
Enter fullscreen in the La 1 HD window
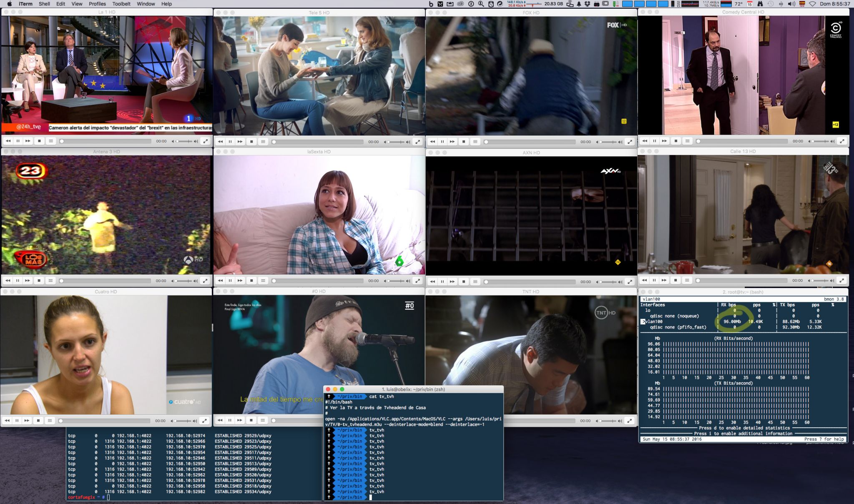click(205, 141)
